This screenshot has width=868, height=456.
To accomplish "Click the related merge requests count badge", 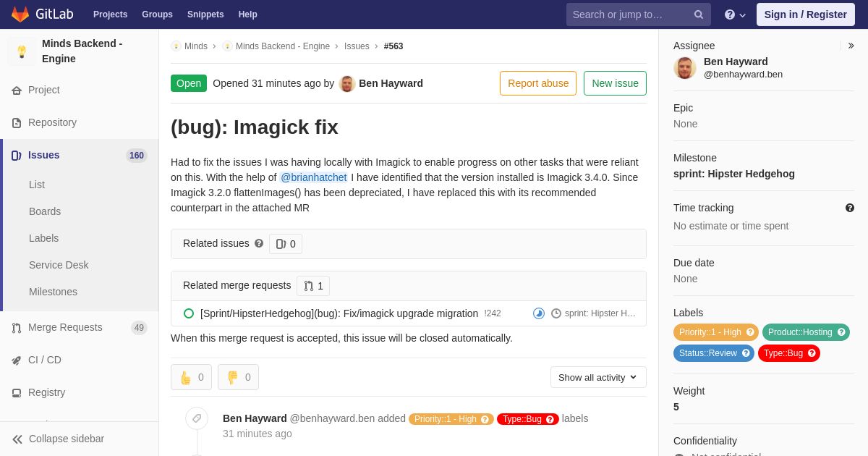I will tap(313, 286).
